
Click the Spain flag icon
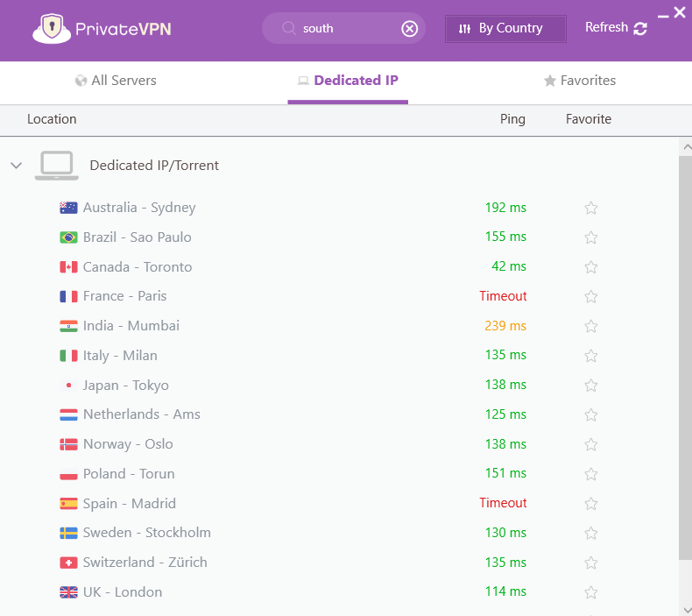(x=68, y=503)
